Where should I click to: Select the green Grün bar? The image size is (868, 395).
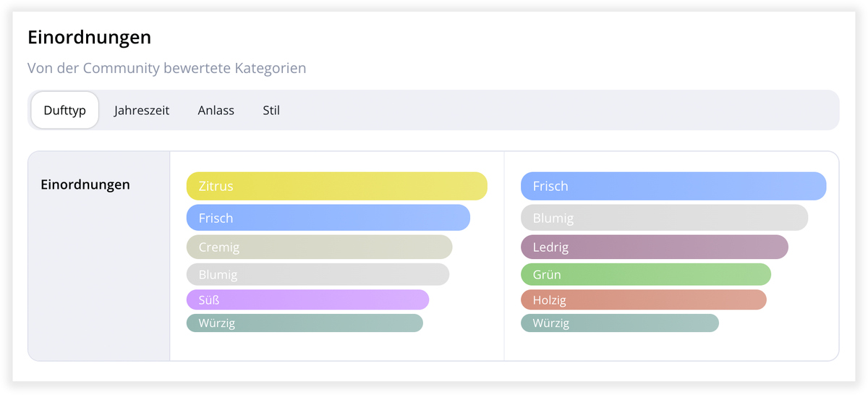[645, 275]
